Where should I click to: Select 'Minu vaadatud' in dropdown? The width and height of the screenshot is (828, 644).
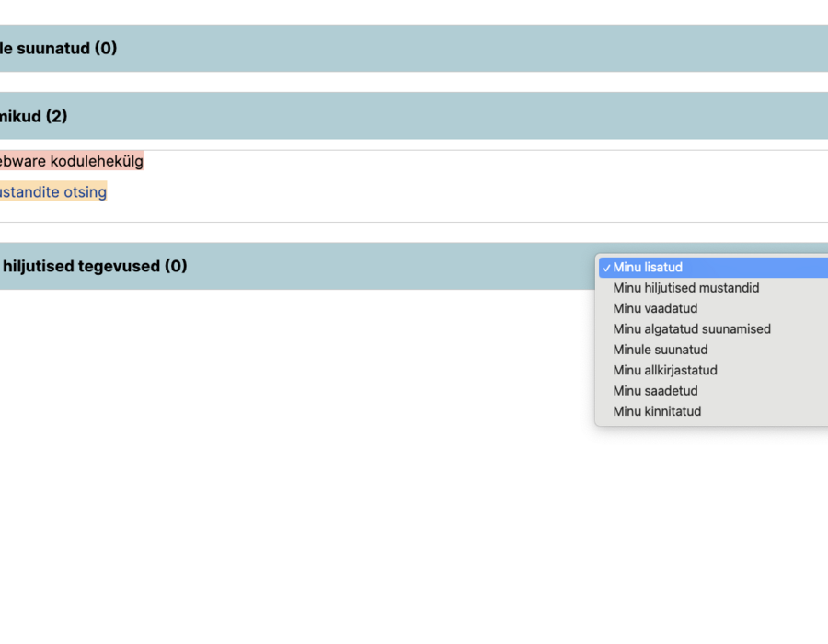click(713, 309)
